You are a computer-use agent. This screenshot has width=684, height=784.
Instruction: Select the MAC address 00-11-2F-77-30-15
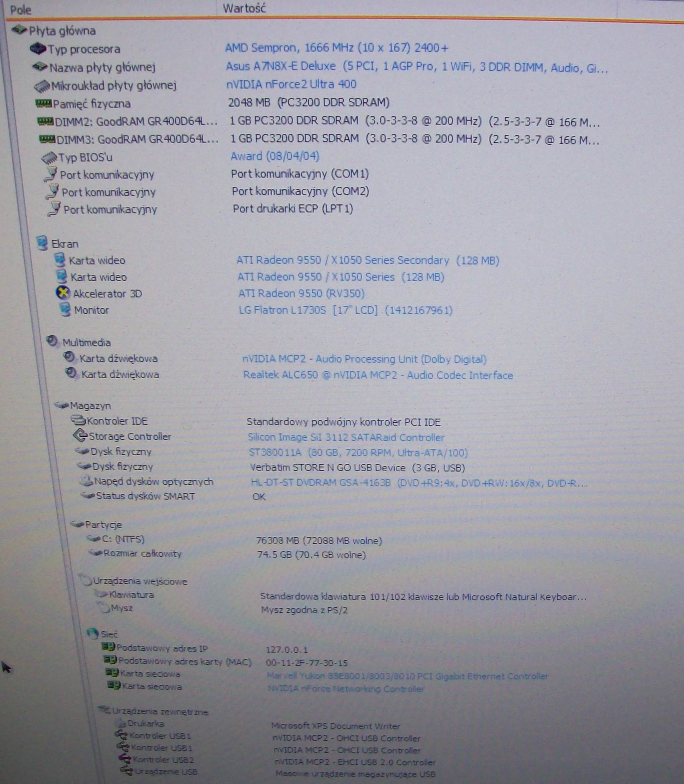[307, 663]
